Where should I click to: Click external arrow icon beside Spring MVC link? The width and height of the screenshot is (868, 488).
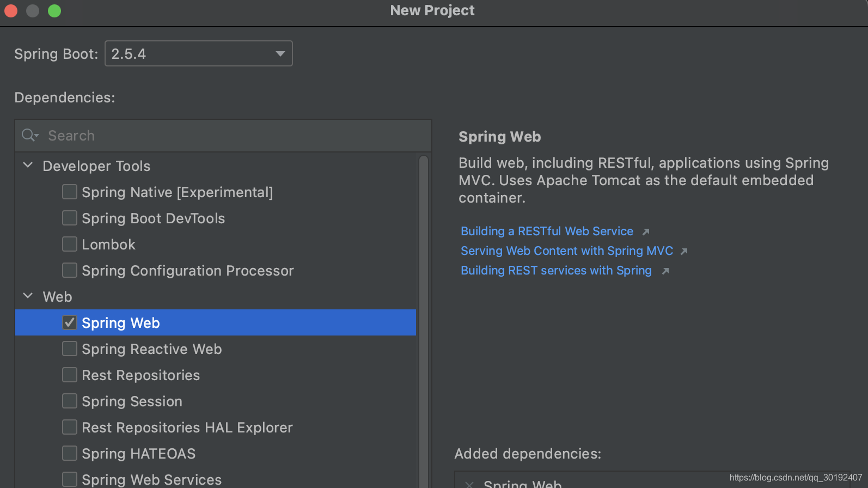[x=684, y=252]
